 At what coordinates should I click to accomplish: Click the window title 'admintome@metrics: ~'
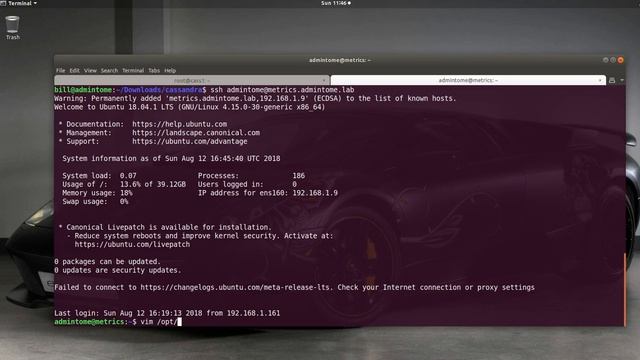tap(340, 60)
